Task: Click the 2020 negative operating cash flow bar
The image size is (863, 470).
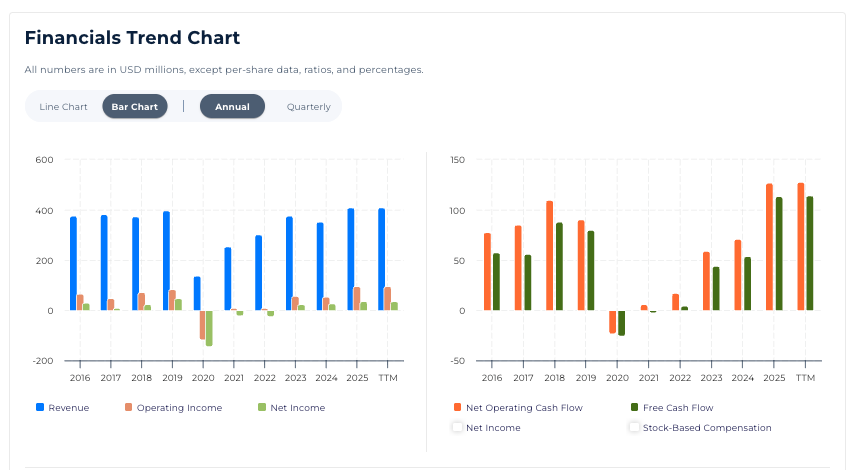Action: pos(613,321)
